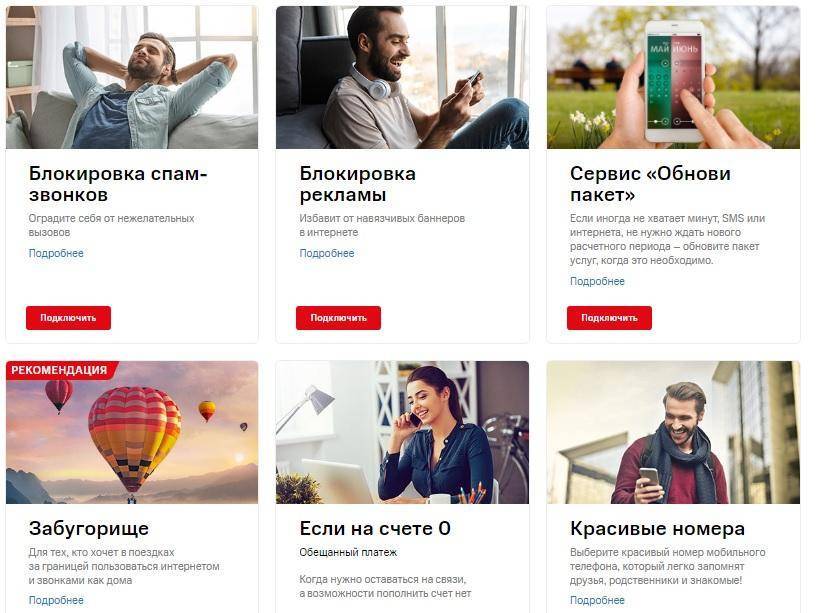The image size is (821, 613).
Task: Open Подробнее link for Блокировка спам-звонков
Action: tap(56, 253)
